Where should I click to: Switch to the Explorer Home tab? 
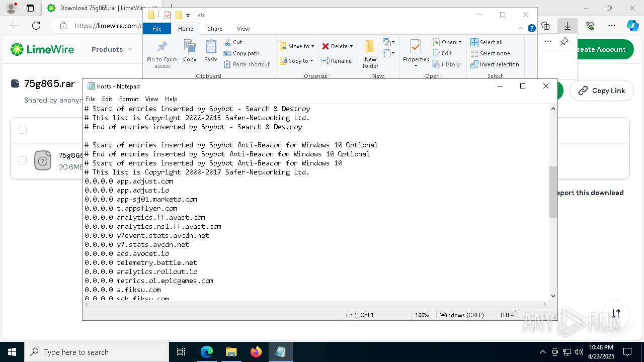click(186, 29)
